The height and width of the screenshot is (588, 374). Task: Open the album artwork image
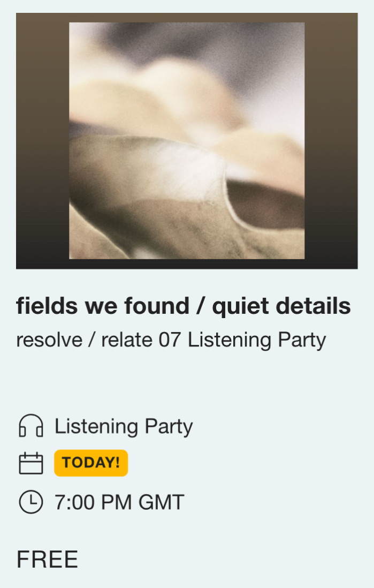[187, 140]
